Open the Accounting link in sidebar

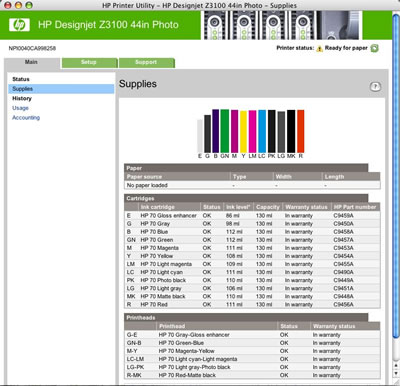(26, 118)
